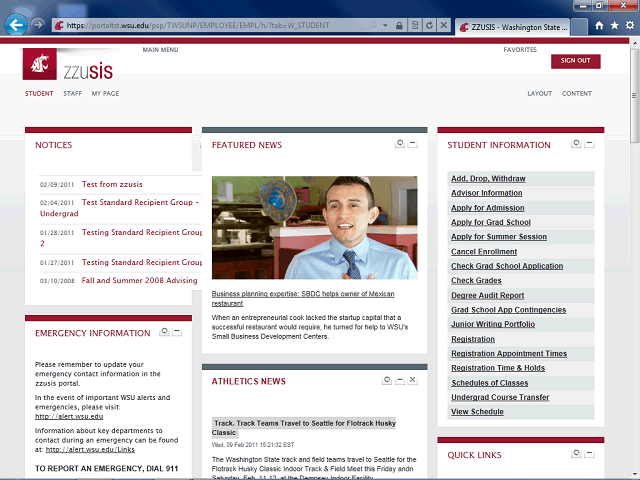
Task: Open Business planning expertise SBDC article link
Action: 303,298
